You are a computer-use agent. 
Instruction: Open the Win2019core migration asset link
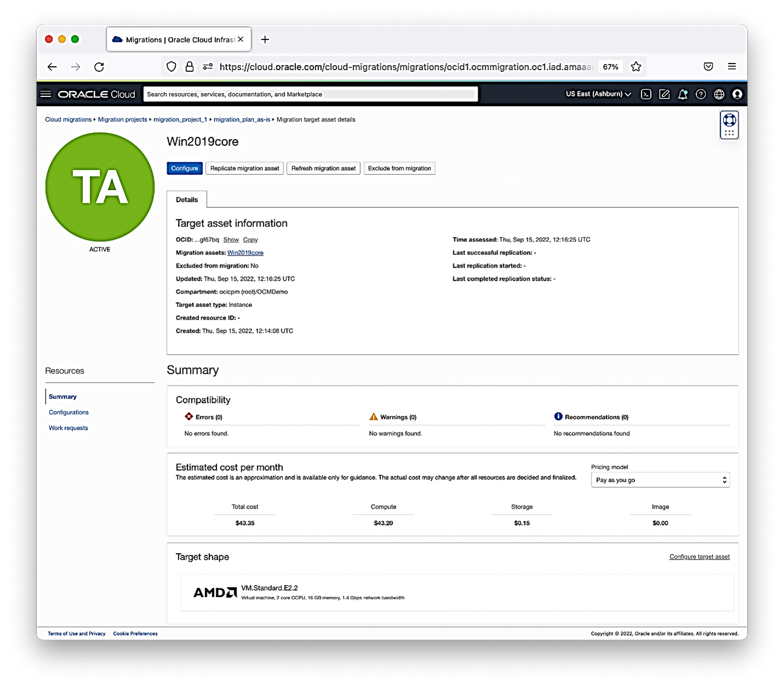coord(245,253)
